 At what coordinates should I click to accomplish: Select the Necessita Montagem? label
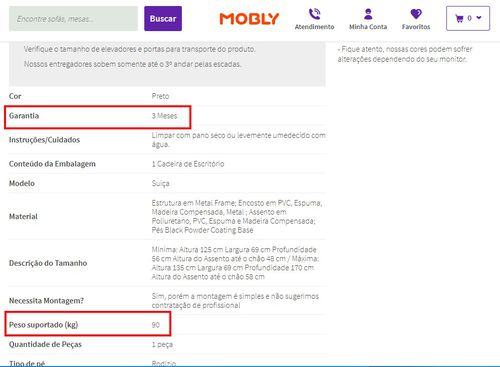pos(46,300)
